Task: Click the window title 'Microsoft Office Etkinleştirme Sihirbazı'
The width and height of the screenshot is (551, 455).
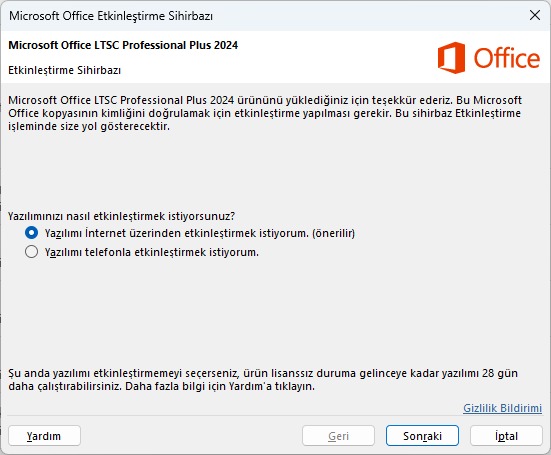Action: pyautogui.click(x=111, y=16)
